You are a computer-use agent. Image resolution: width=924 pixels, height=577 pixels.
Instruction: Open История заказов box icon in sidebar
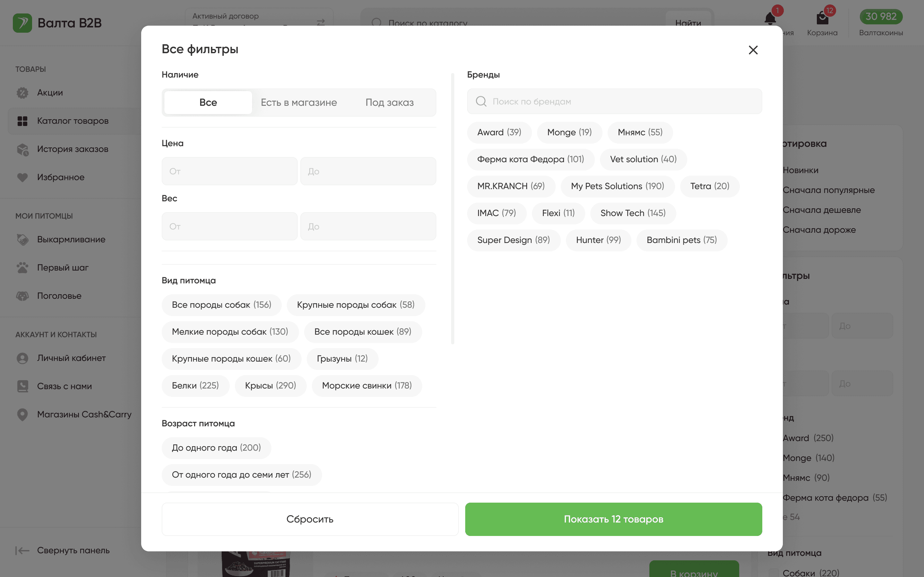pos(22,149)
